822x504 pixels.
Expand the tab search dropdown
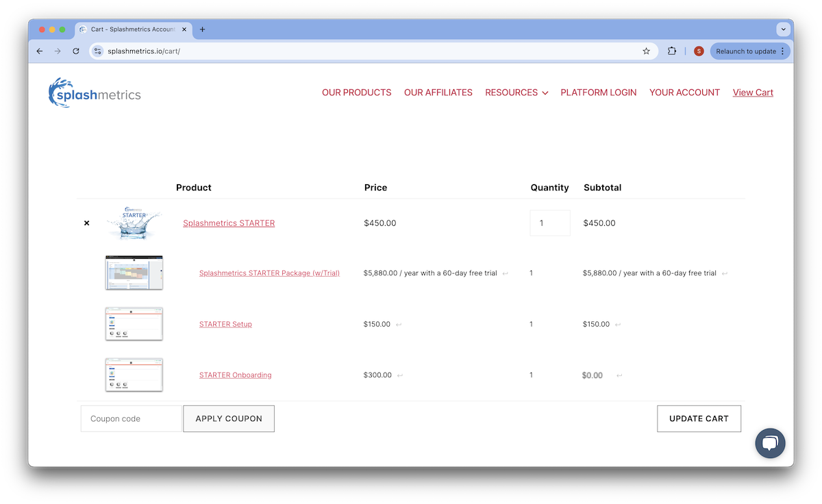click(x=783, y=29)
